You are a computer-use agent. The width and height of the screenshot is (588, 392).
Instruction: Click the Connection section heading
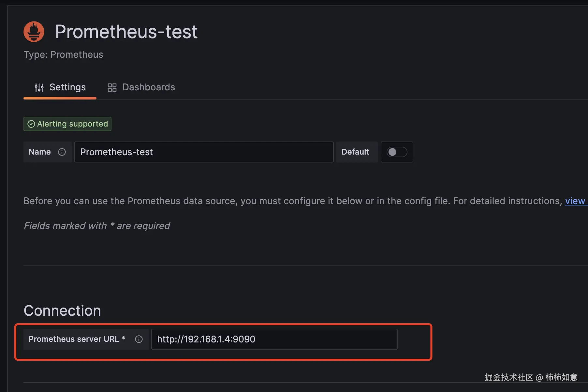(62, 310)
